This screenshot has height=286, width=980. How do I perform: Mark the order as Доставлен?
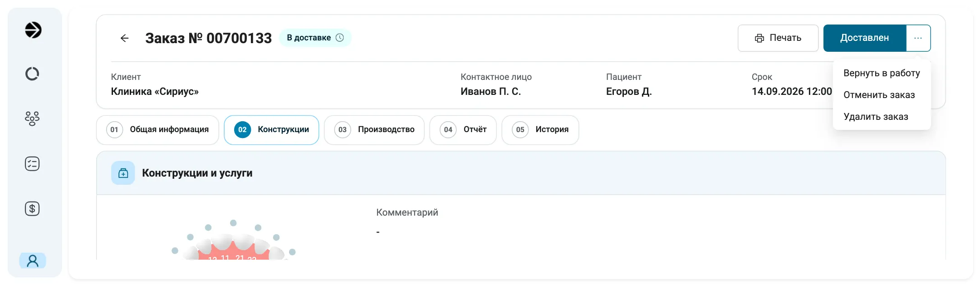tap(865, 38)
